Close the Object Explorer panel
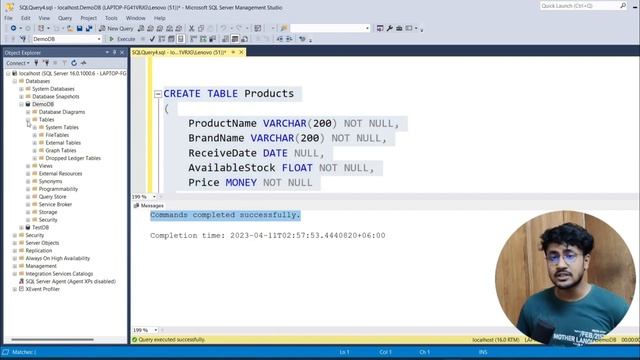 [x=122, y=52]
